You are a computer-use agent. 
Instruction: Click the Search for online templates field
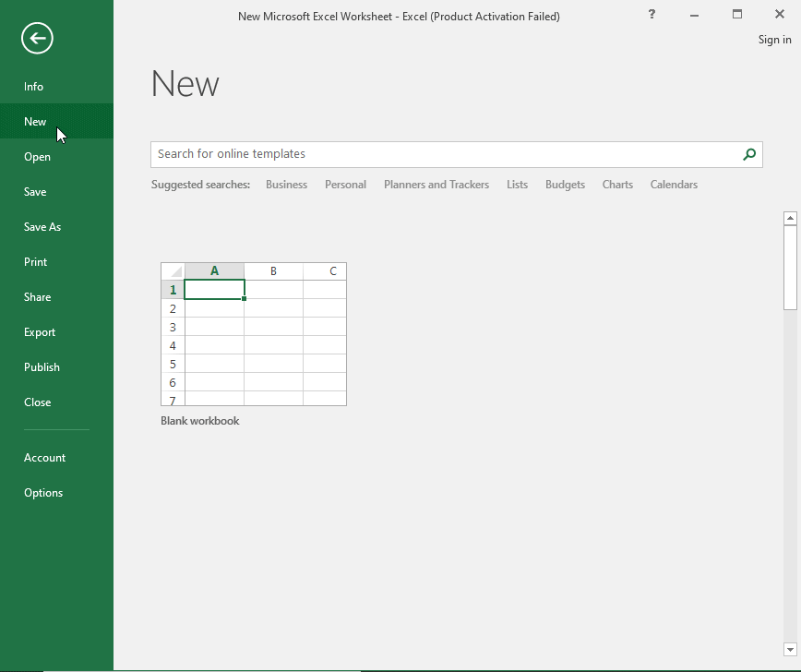point(443,154)
